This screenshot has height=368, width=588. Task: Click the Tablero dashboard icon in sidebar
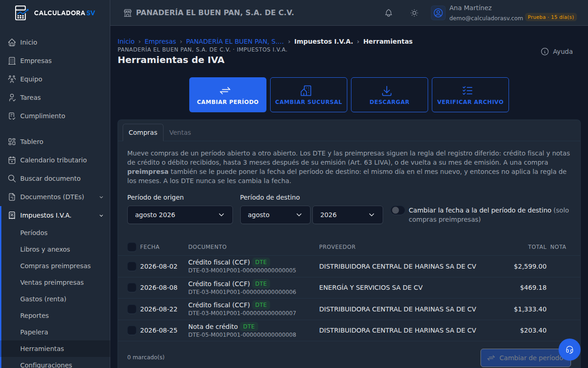[12, 142]
